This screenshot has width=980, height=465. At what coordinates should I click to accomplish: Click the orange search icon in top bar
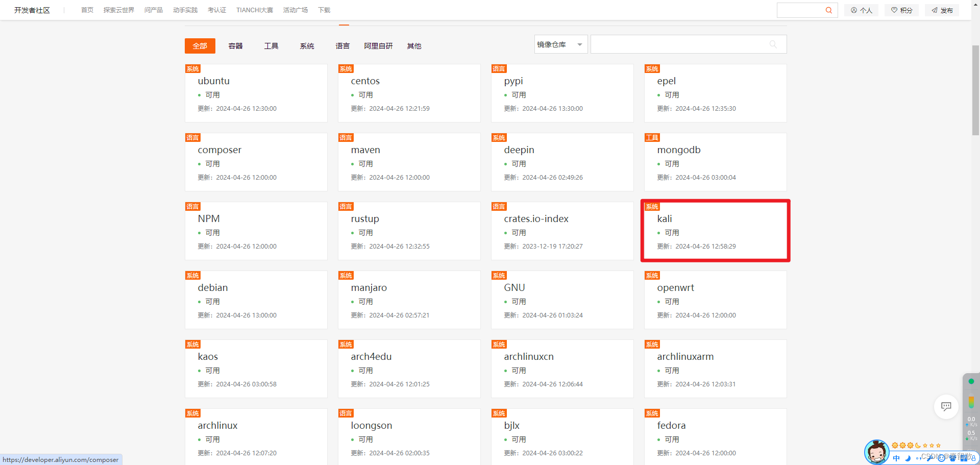tap(828, 10)
